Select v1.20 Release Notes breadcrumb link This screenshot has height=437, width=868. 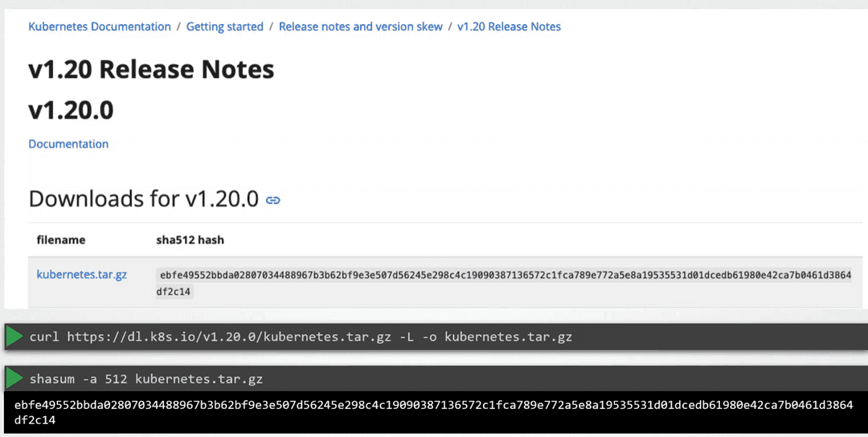click(x=509, y=27)
